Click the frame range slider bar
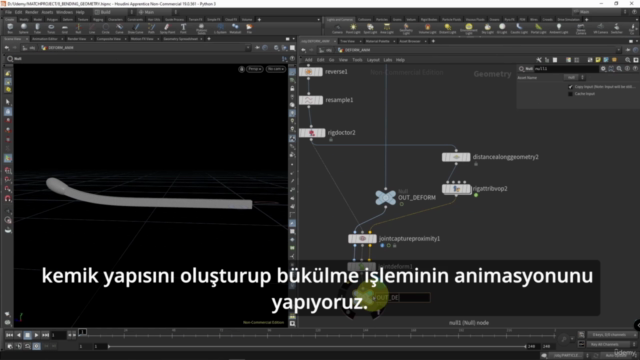Viewport: 640px width, 360px height. [317, 347]
